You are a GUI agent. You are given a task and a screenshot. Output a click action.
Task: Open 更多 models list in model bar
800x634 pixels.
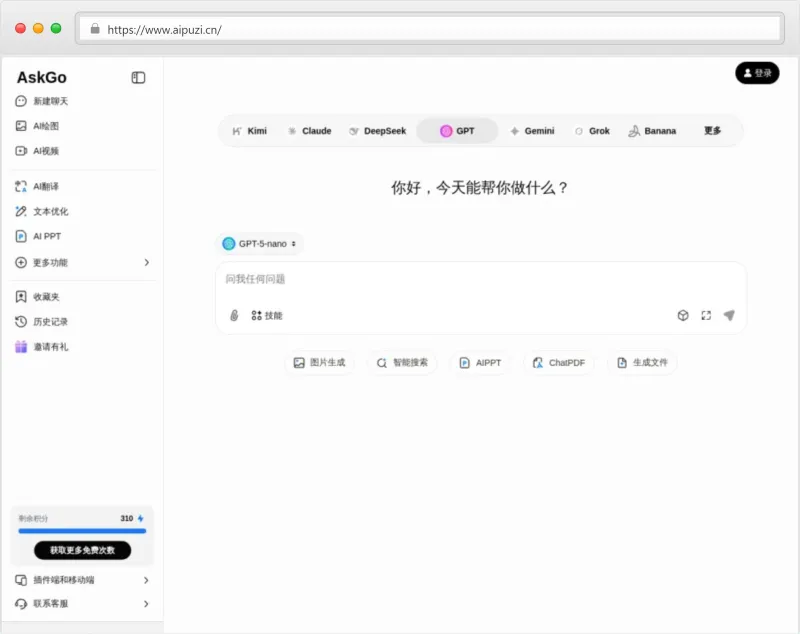pos(712,131)
